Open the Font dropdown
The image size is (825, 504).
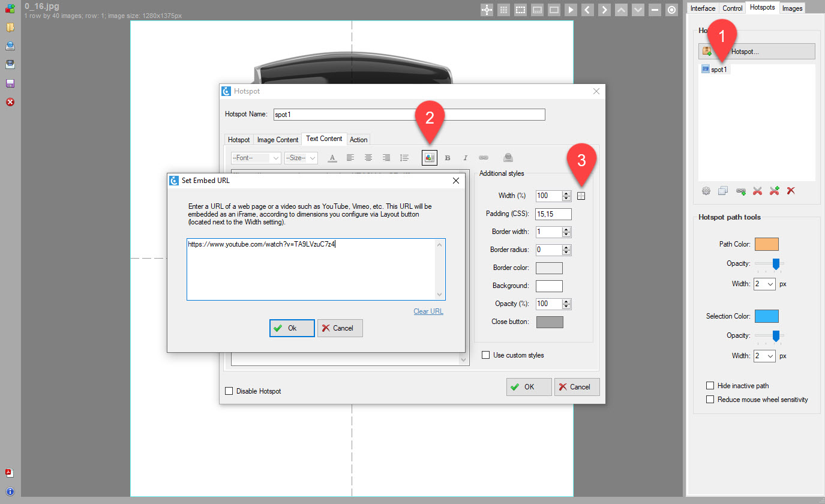coord(256,158)
